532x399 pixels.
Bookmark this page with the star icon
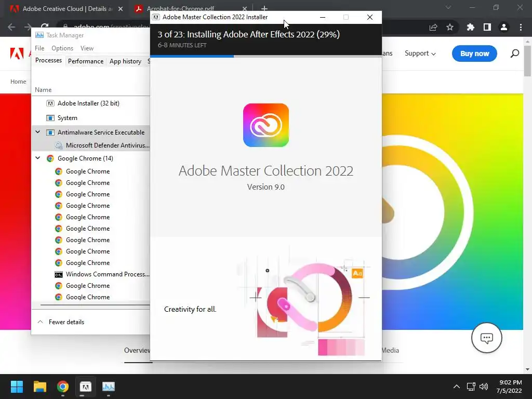click(x=450, y=27)
